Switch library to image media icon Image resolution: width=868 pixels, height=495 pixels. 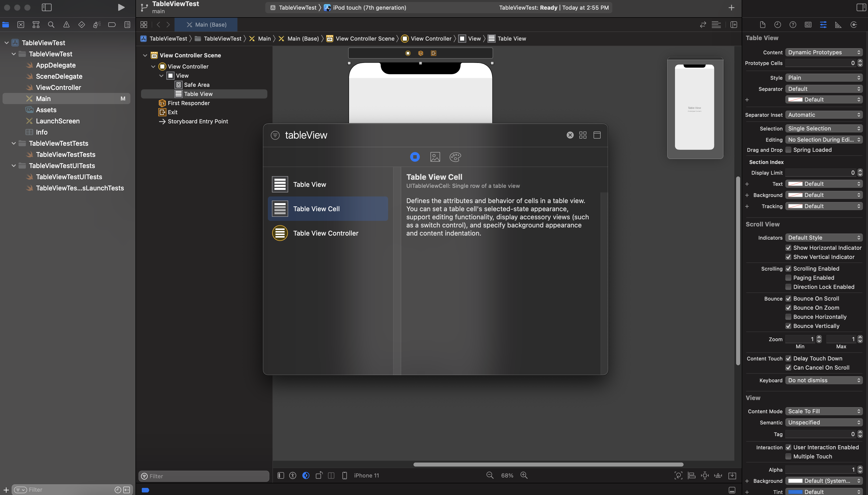(x=435, y=157)
